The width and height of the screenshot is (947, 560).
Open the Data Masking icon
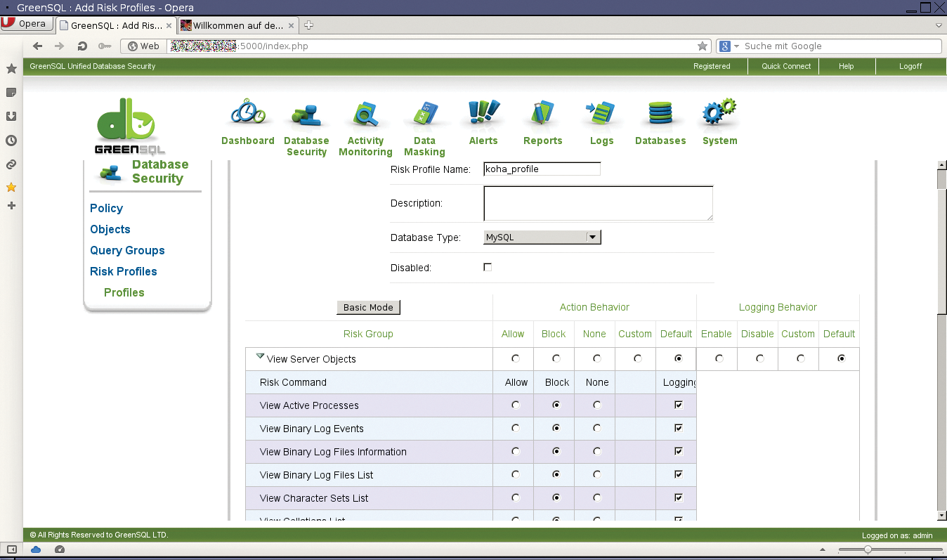424,114
